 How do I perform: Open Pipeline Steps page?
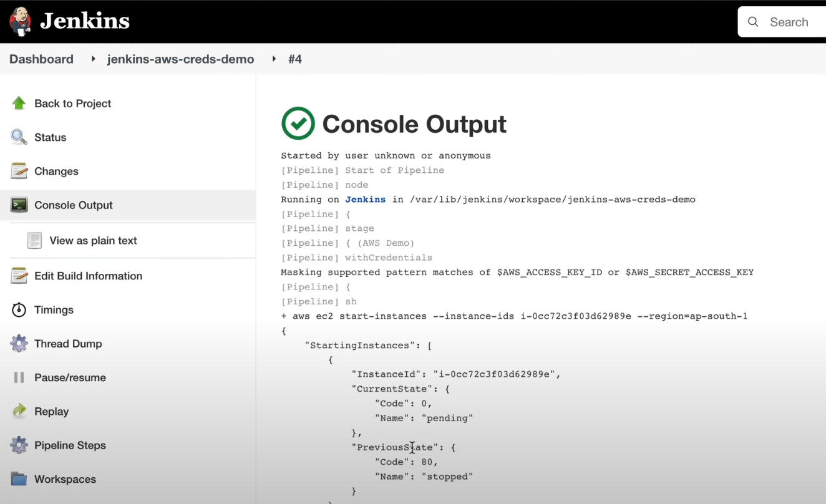pyautogui.click(x=70, y=445)
